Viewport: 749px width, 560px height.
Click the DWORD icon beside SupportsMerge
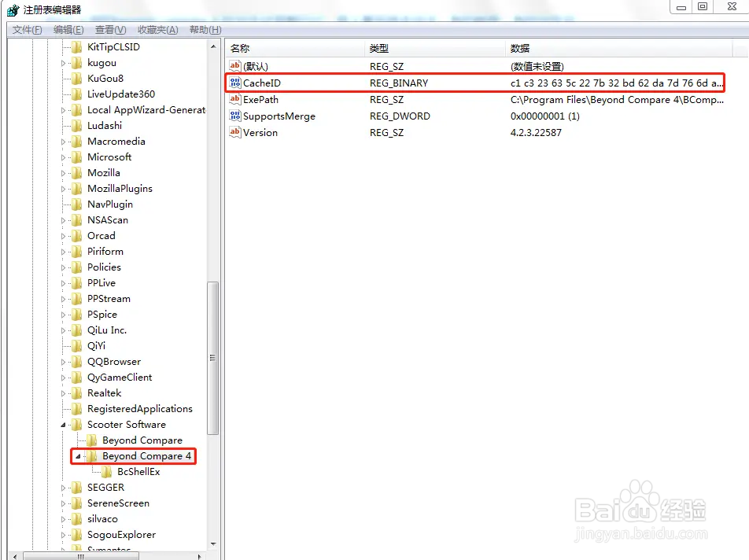[x=235, y=116]
